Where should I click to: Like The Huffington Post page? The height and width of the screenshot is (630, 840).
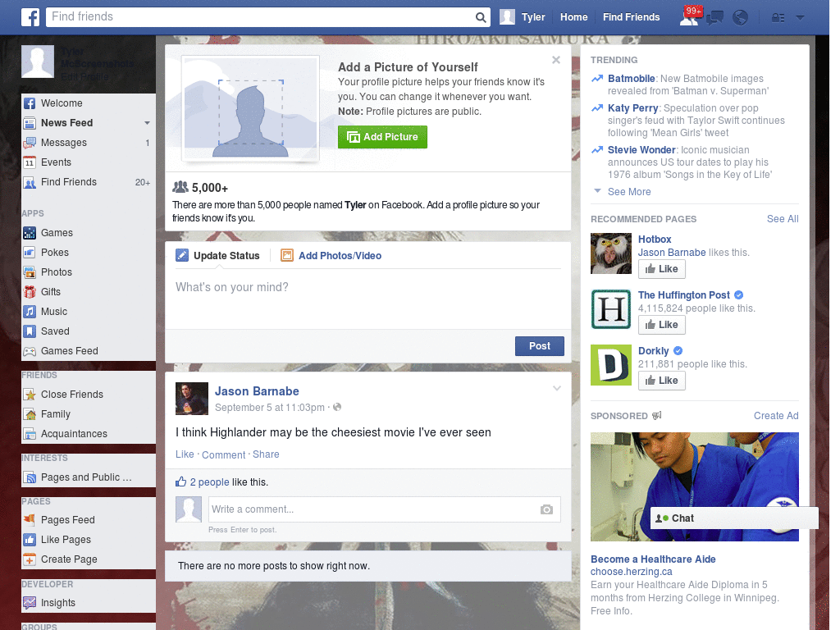click(x=662, y=325)
